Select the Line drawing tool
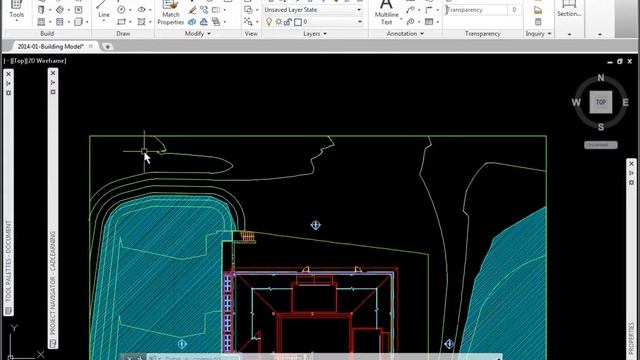The height and width of the screenshot is (360, 640). [x=103, y=10]
